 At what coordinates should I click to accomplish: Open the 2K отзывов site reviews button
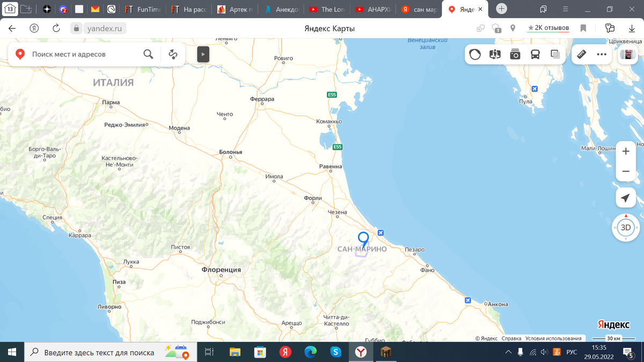[548, 28]
